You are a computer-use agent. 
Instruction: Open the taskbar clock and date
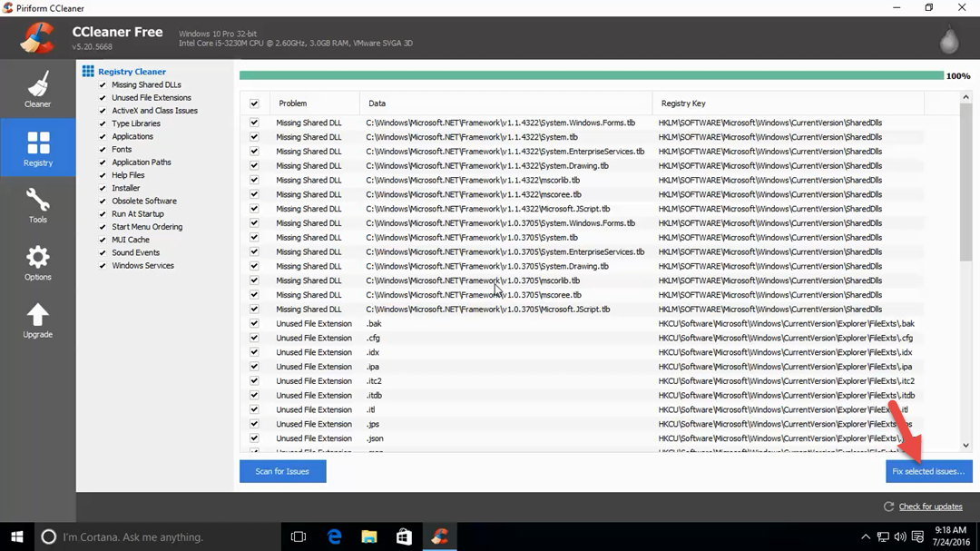[950, 536]
